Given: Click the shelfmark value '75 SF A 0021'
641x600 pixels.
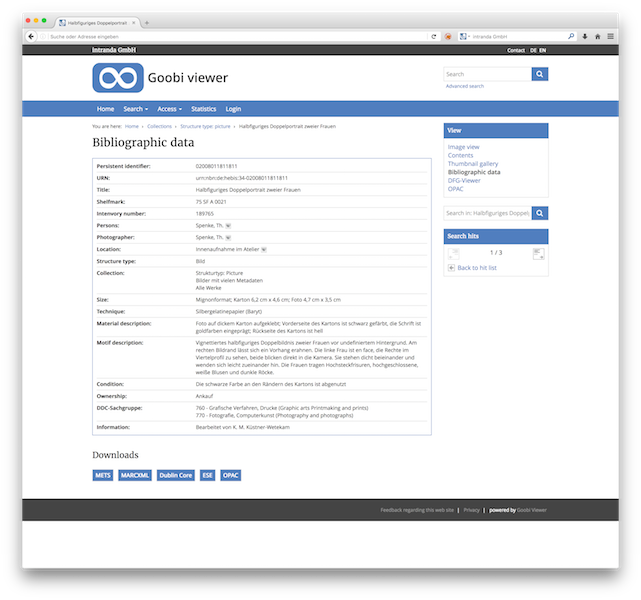Looking at the screenshot, I should 211,202.
